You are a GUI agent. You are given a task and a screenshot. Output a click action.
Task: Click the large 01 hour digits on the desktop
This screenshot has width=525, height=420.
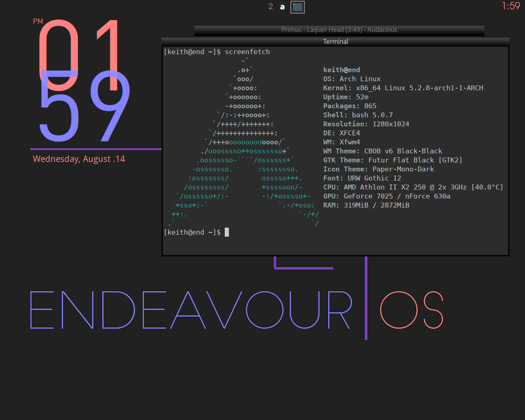click(x=79, y=55)
